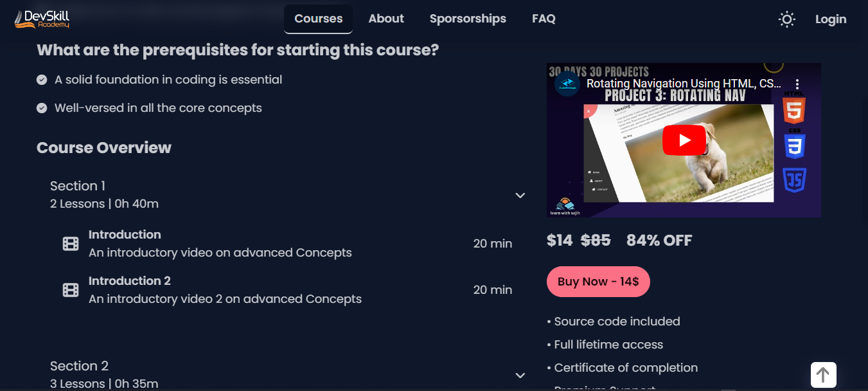Open the YouTube video three-dot menu

(797, 84)
